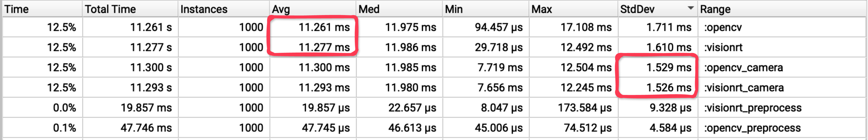Click the 11.261 ms average cell
The width and height of the screenshot is (868, 140).
(x=324, y=27)
